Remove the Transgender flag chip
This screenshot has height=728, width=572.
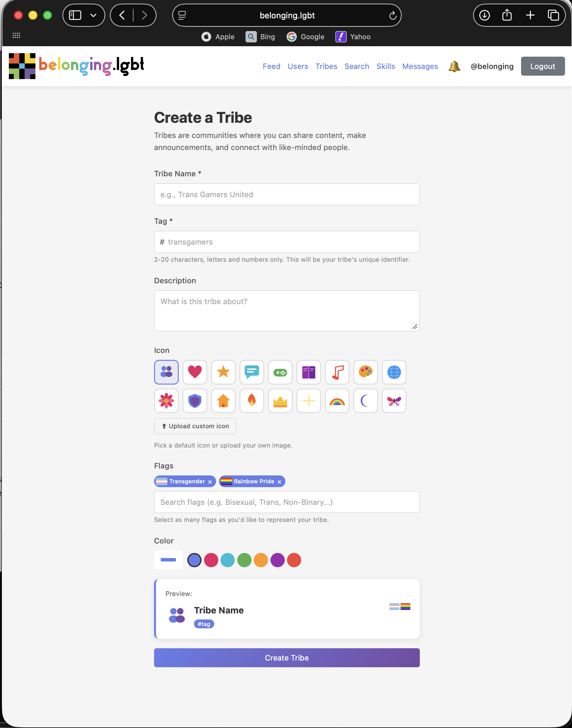210,482
